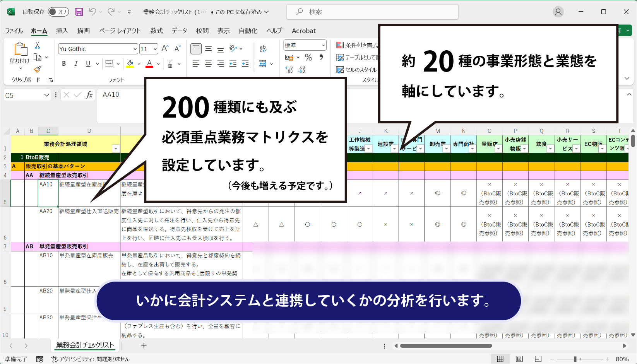Expand the Name Box C5 dropdown

[46, 95]
